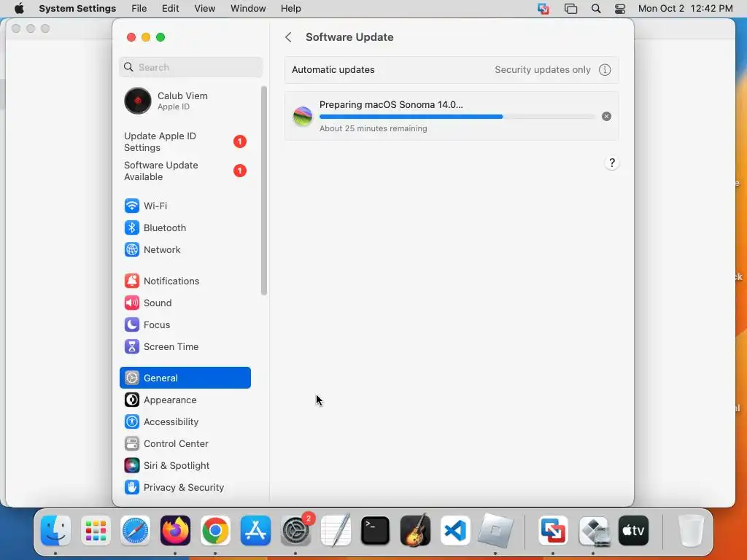Open Roblox from the Dock
Image resolution: width=747 pixels, height=560 pixels.
(x=495, y=530)
